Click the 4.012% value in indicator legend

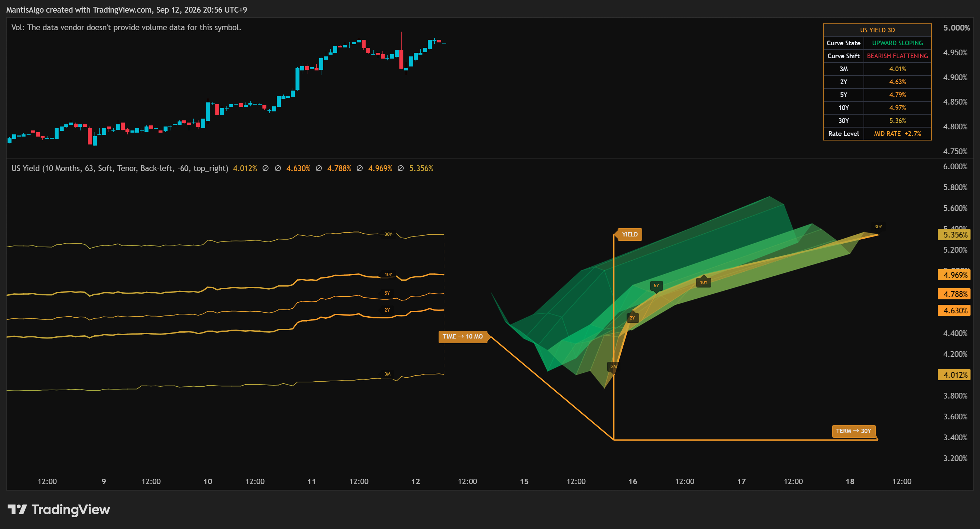point(244,169)
